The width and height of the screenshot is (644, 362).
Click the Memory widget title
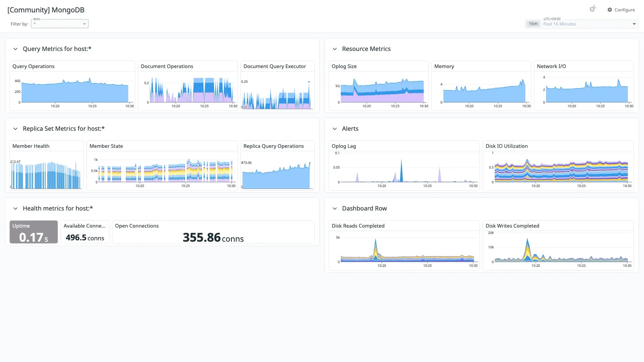444,66
